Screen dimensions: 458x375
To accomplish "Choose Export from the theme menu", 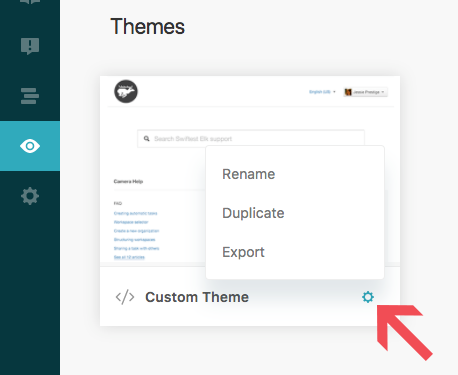I will click(x=243, y=252).
